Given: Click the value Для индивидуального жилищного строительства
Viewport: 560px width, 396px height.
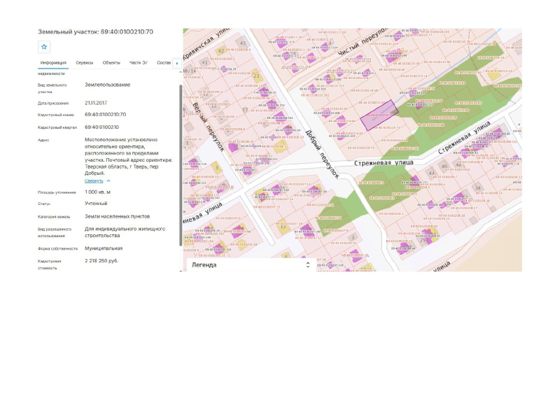Looking at the screenshot, I should [125, 232].
